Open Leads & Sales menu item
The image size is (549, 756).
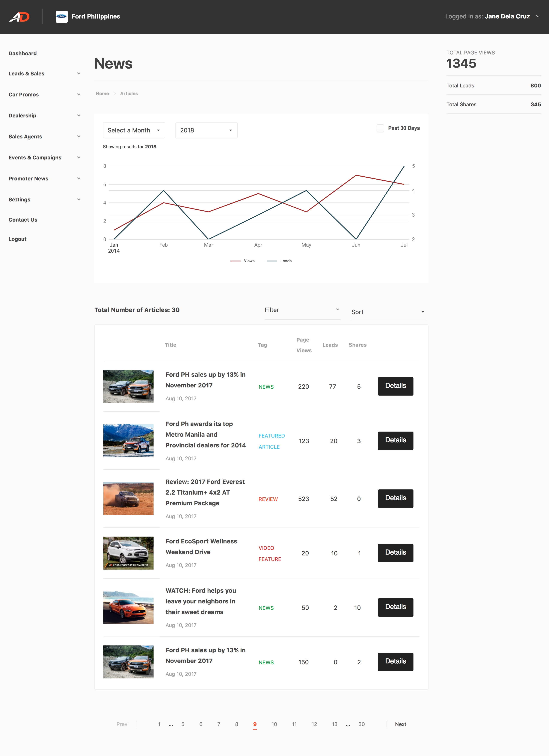tap(26, 74)
